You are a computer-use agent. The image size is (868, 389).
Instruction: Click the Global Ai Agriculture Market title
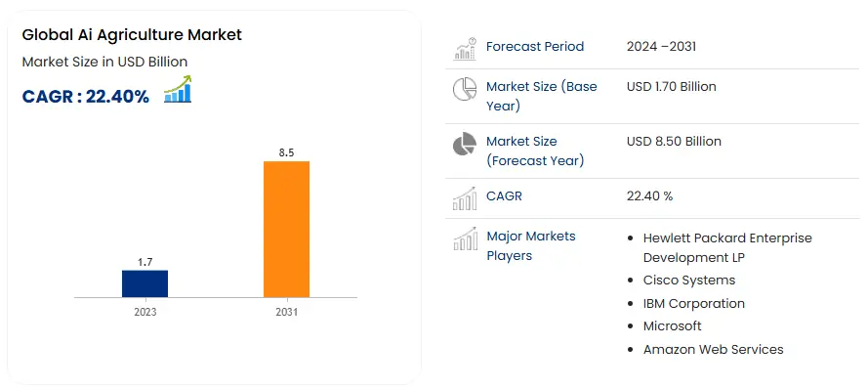click(x=132, y=35)
